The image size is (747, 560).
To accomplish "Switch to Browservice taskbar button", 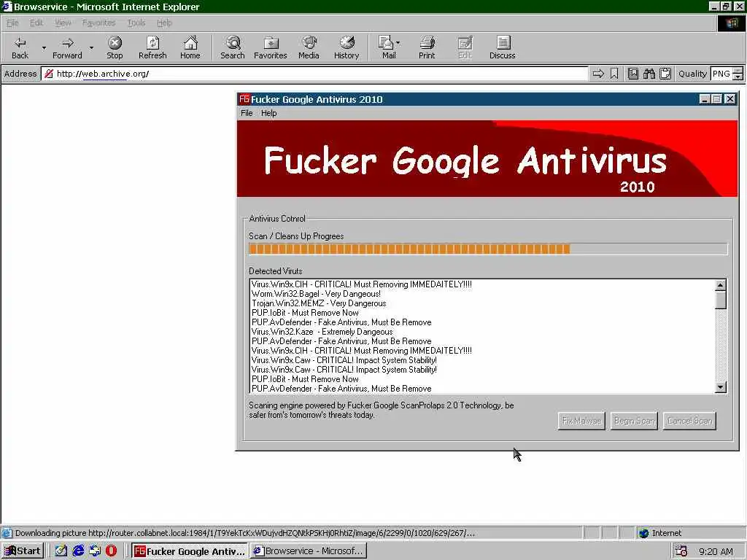I will point(309,551).
